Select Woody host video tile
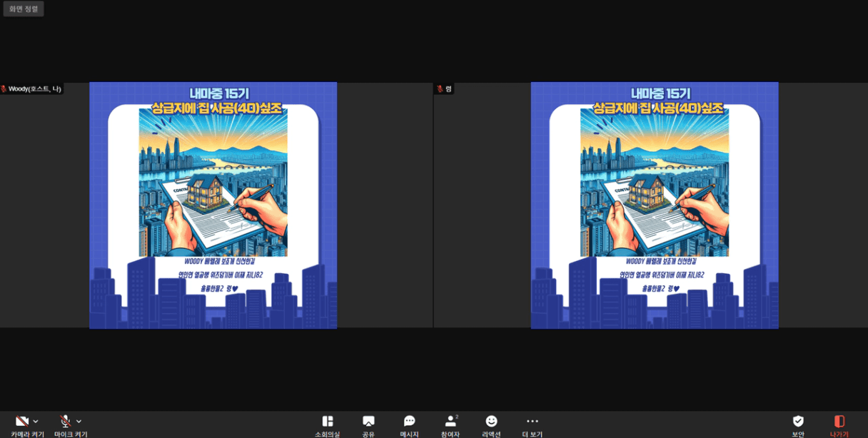 coord(213,205)
